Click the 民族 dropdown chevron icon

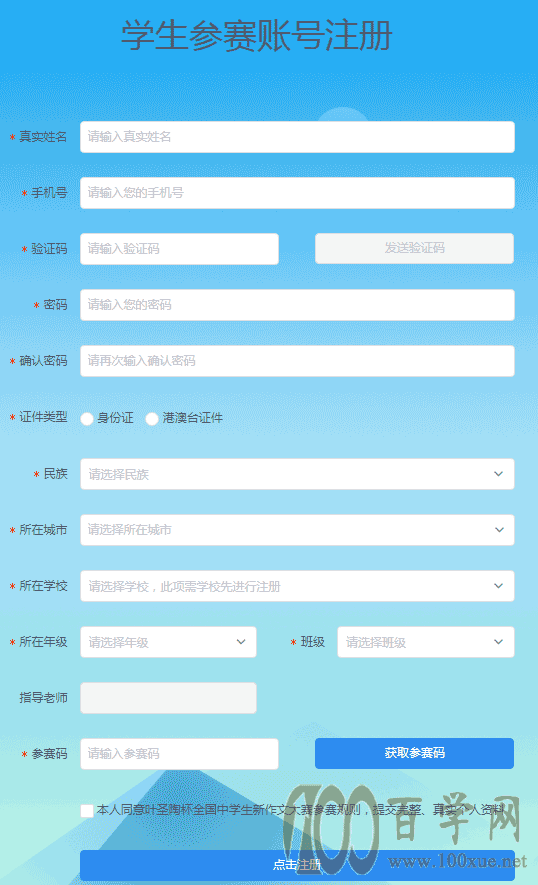[x=498, y=474]
